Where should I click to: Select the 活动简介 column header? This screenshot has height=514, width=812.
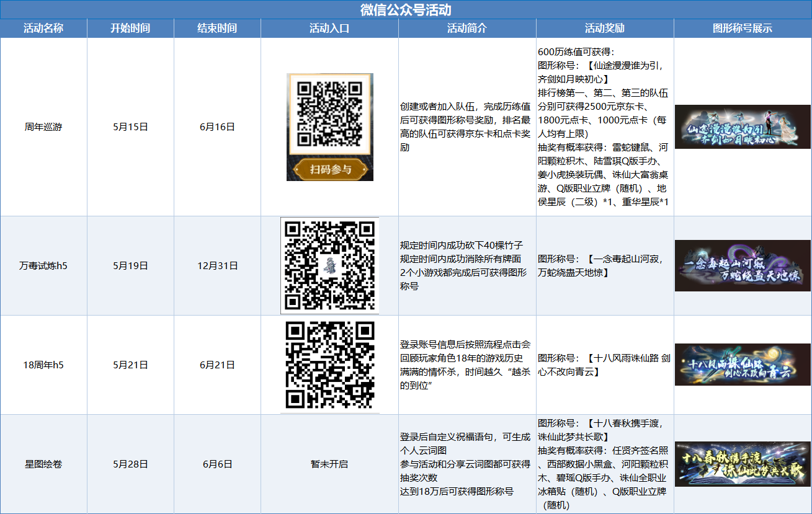pos(467,29)
